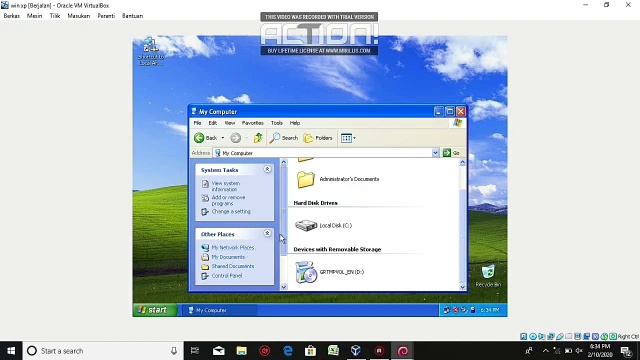640x360 pixels.
Task: Collapse the System Tasks panel
Action: [x=267, y=169]
